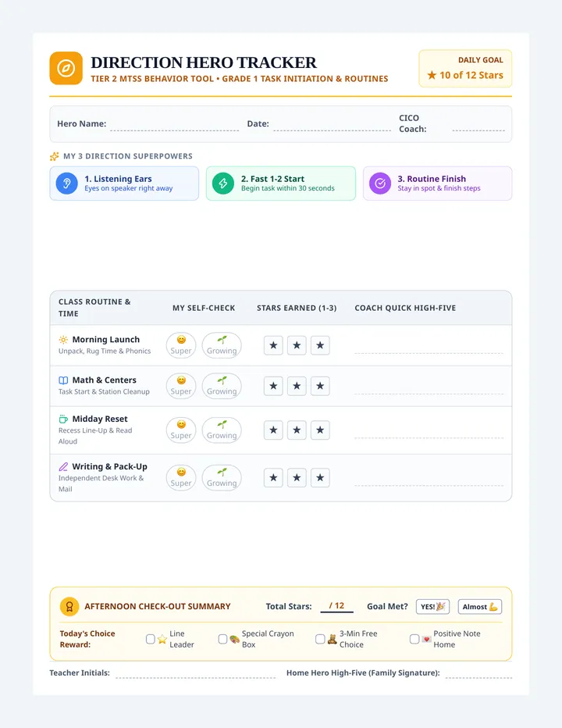Click first star box in Midday Reset row
Image resolution: width=562 pixels, height=728 pixels.
[273, 430]
